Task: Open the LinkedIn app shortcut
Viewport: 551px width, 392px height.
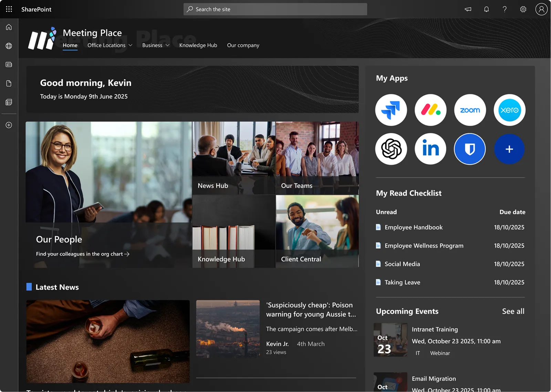Action: (x=430, y=149)
